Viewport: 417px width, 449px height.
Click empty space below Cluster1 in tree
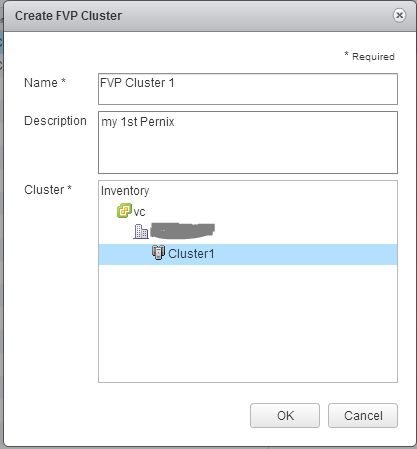click(248, 323)
